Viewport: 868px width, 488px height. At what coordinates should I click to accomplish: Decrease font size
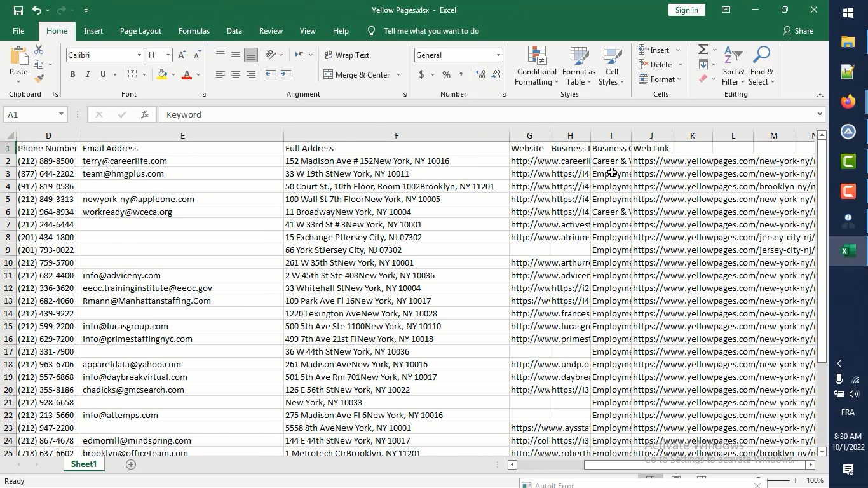click(x=197, y=55)
